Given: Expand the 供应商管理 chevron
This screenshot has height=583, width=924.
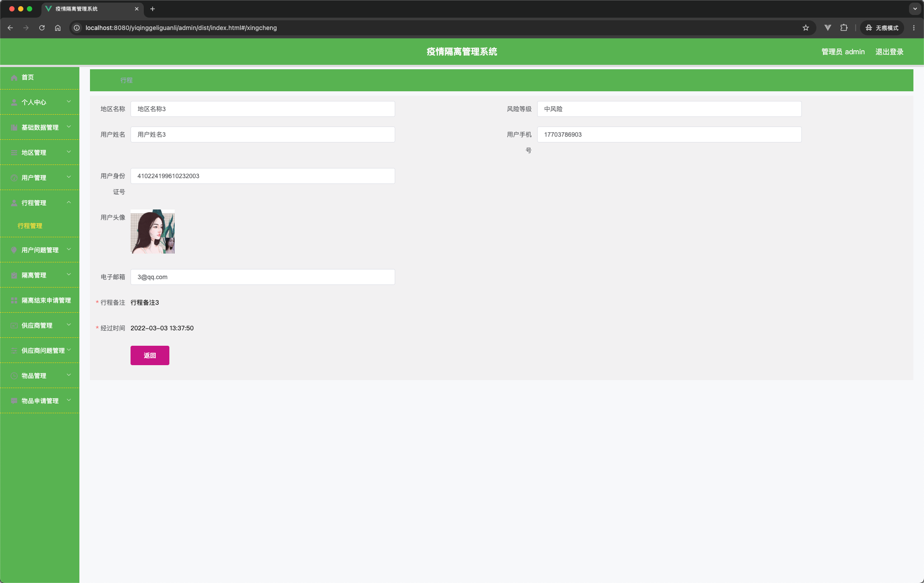Looking at the screenshot, I should (x=69, y=325).
